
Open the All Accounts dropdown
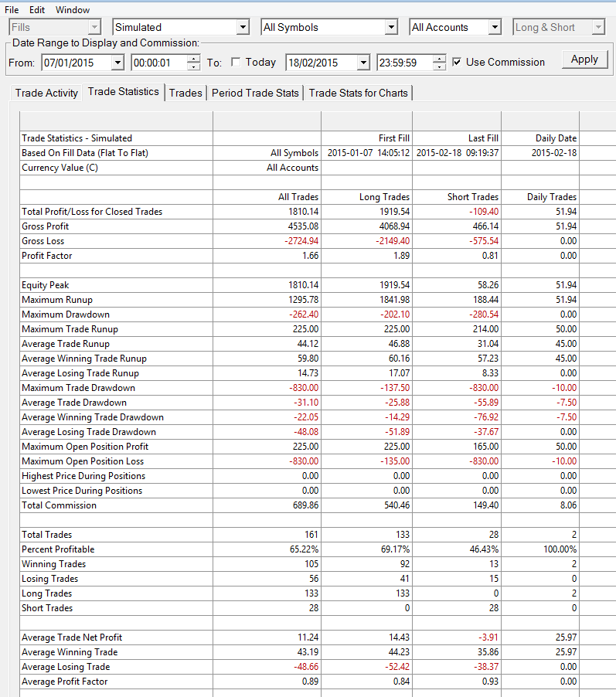495,27
